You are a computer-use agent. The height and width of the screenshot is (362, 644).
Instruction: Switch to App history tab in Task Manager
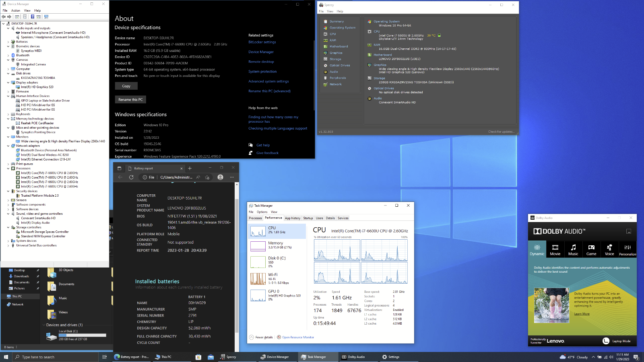click(x=293, y=218)
